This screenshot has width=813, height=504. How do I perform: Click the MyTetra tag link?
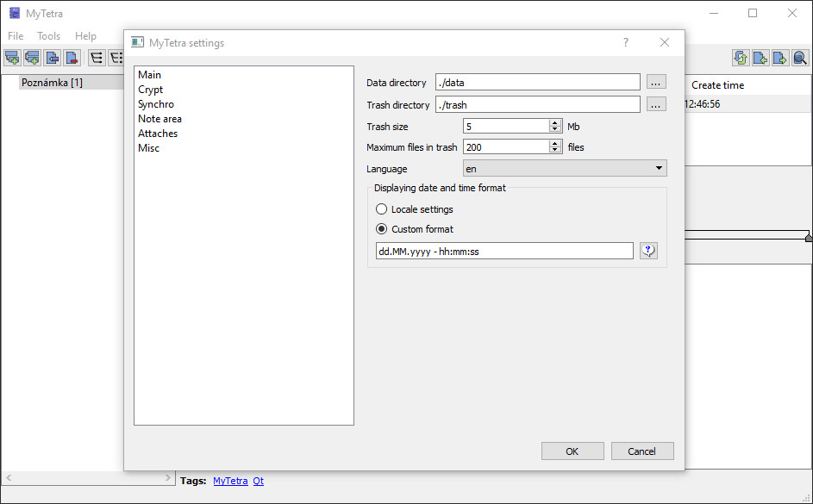231,481
